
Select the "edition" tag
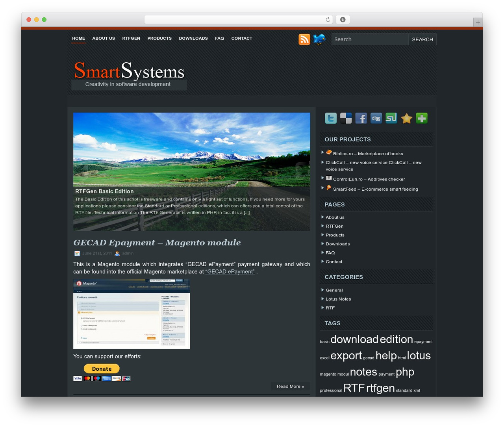coord(397,339)
